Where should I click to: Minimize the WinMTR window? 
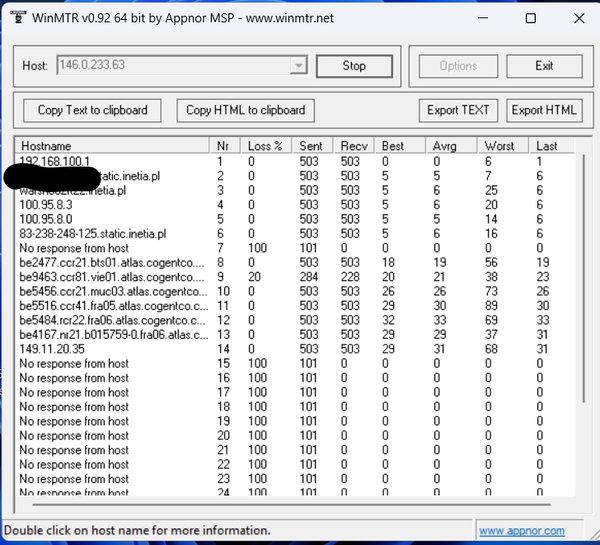tap(484, 18)
